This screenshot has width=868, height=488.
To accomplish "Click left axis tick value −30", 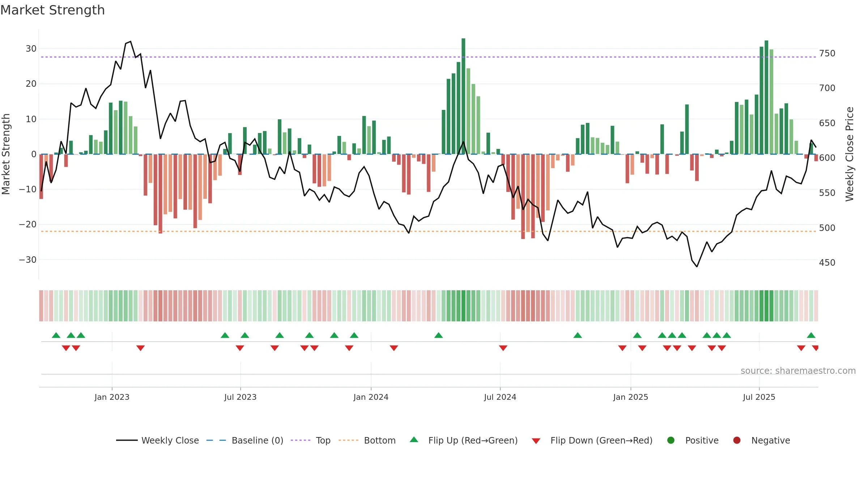I will [28, 260].
